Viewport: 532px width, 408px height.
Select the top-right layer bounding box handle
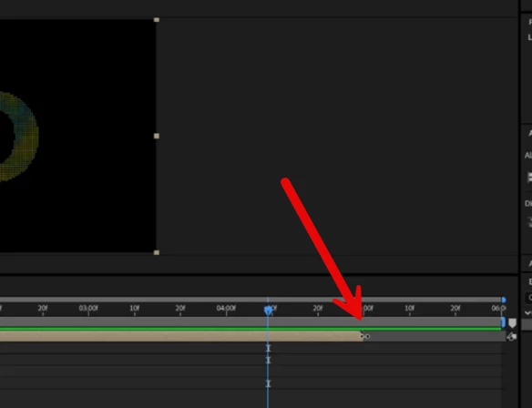point(157,20)
